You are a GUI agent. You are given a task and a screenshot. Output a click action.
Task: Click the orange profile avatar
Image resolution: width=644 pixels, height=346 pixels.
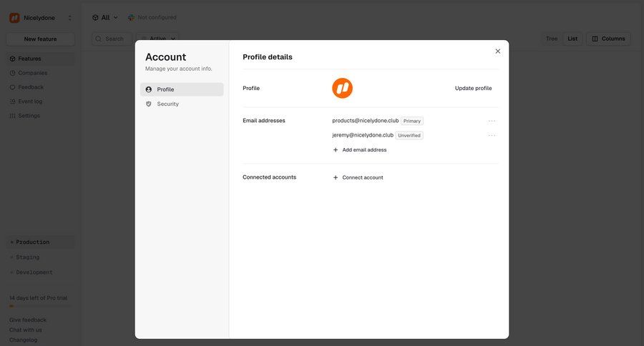(342, 88)
